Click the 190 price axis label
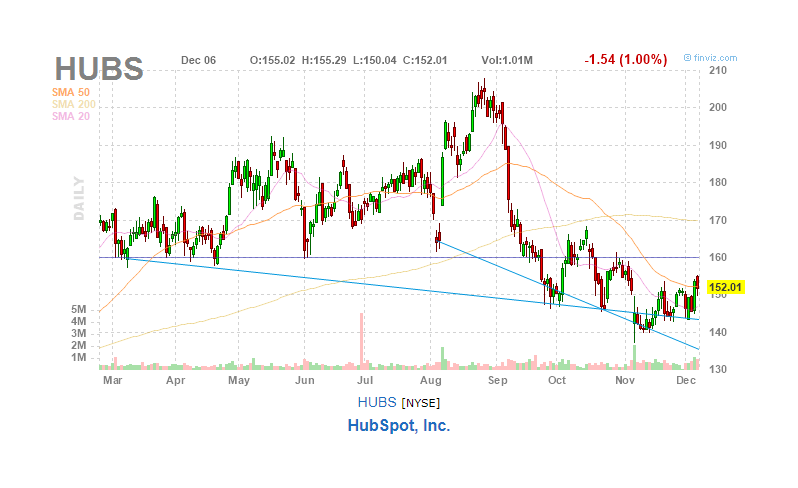 718,146
